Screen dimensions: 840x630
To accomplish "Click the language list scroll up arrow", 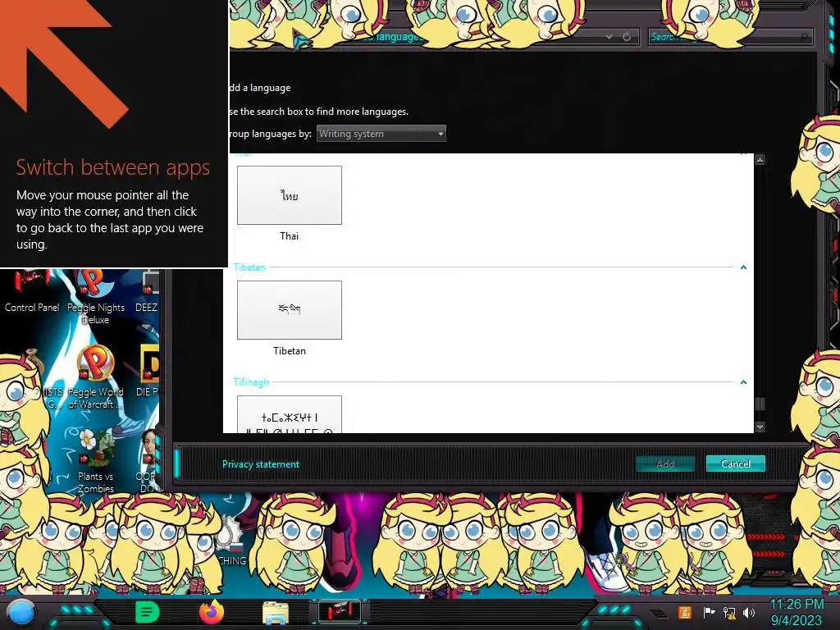I will click(x=760, y=160).
